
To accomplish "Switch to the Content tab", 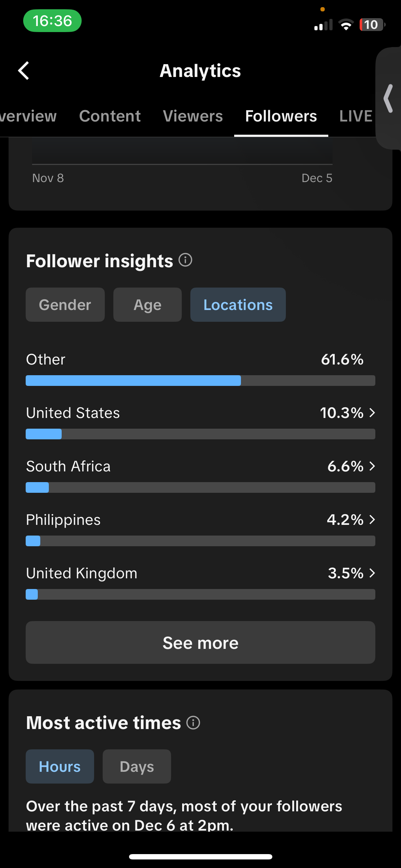I will pos(110,116).
